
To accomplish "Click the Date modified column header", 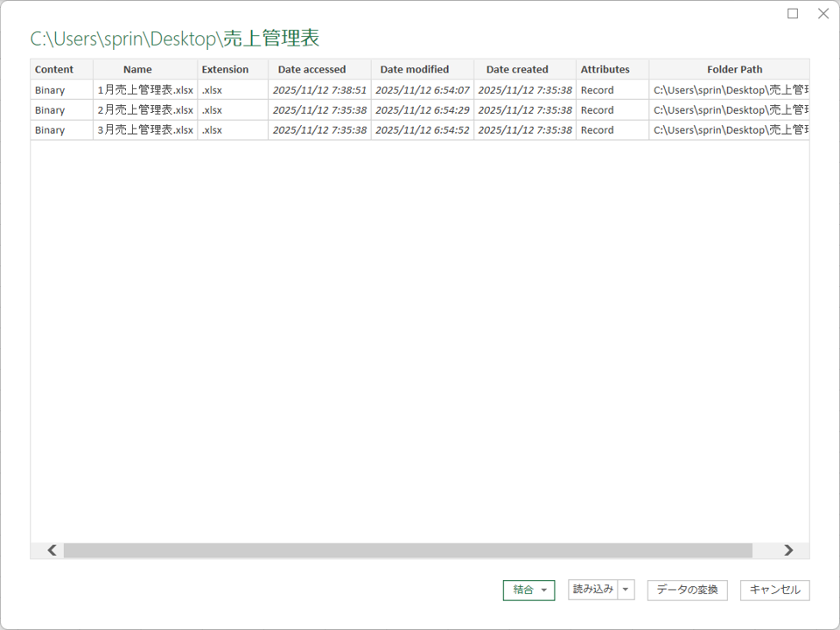I will point(414,69).
